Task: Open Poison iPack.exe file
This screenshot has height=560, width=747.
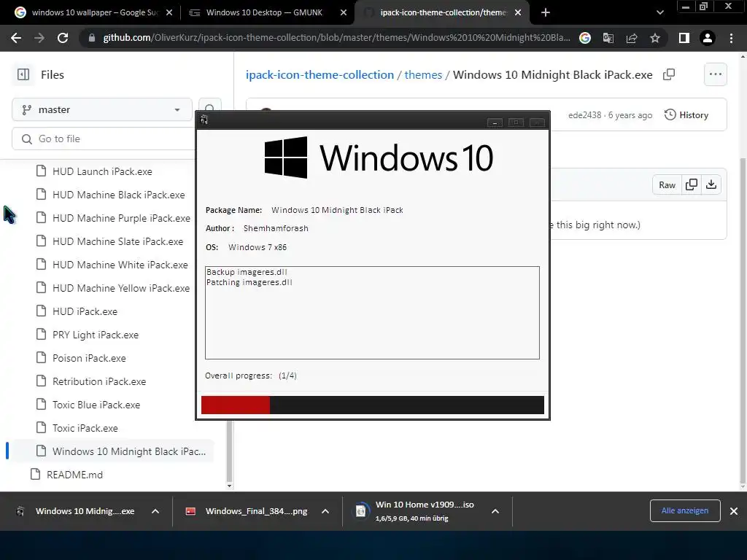Action: pyautogui.click(x=89, y=358)
